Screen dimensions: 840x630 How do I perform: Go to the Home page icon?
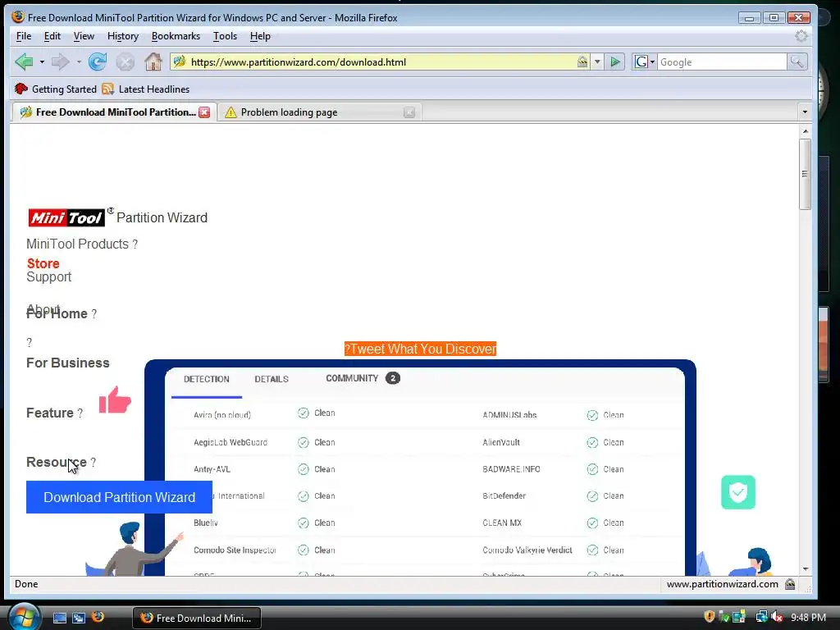click(x=153, y=62)
